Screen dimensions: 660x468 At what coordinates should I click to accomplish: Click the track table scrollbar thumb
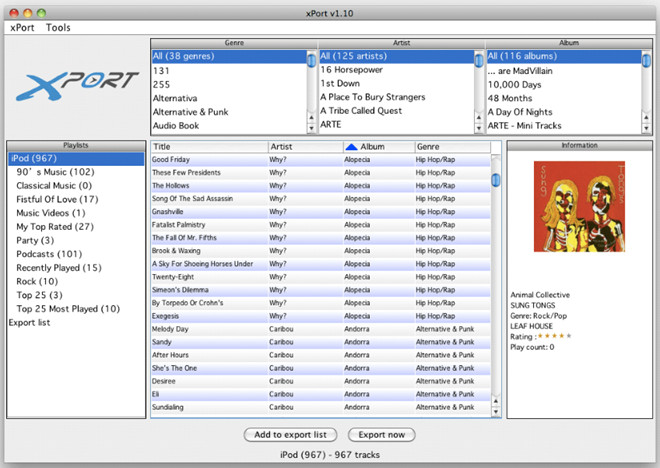click(x=496, y=180)
